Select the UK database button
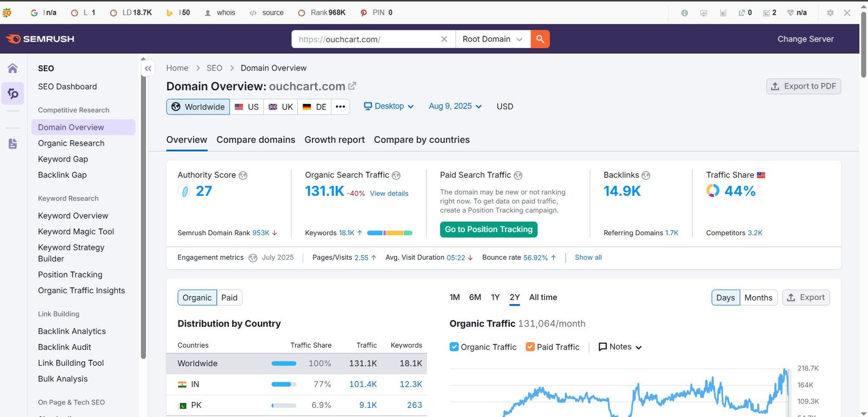868x417 pixels. [281, 107]
